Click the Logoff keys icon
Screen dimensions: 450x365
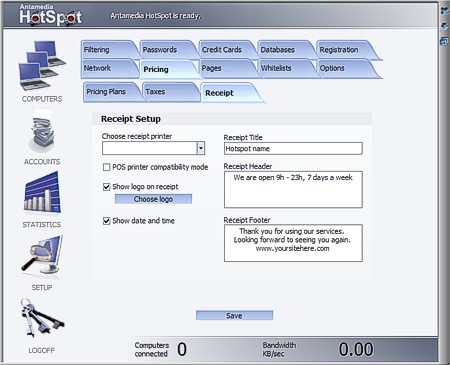42,319
